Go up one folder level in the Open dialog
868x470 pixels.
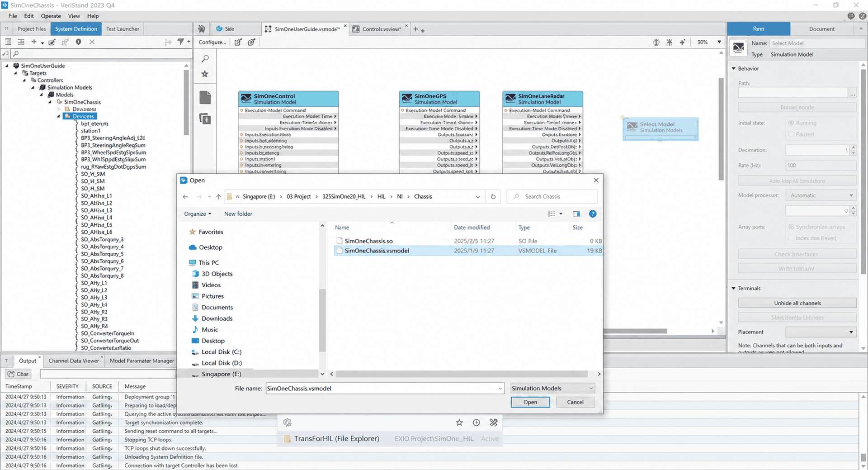coord(218,197)
